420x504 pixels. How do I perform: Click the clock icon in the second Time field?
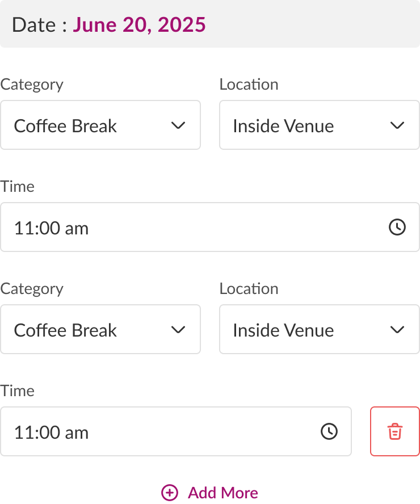[329, 432]
